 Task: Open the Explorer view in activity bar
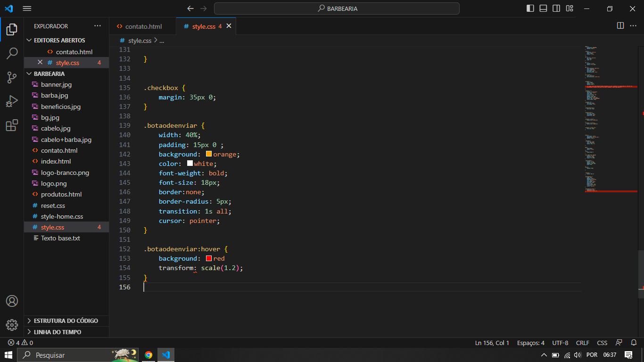click(12, 30)
